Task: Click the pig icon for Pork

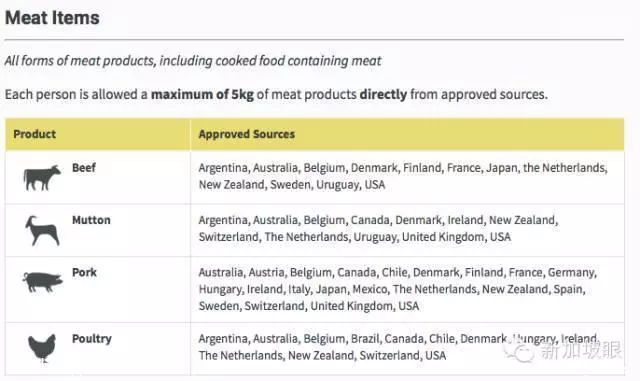Action: coord(42,282)
